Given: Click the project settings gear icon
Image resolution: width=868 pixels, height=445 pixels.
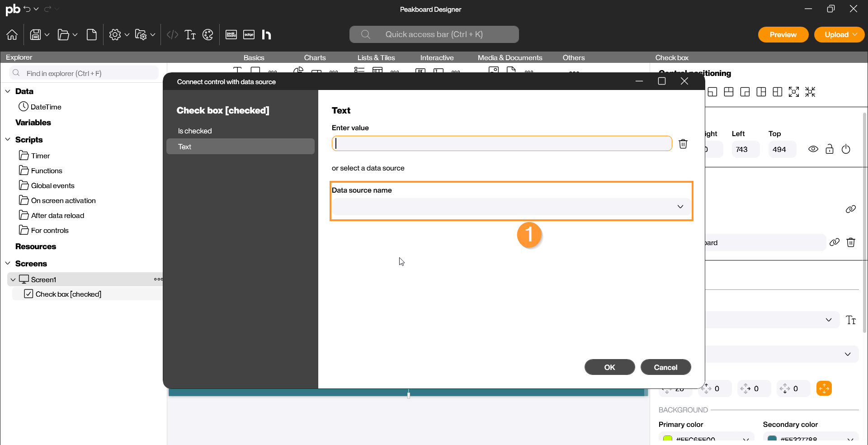Looking at the screenshot, I should coord(115,35).
